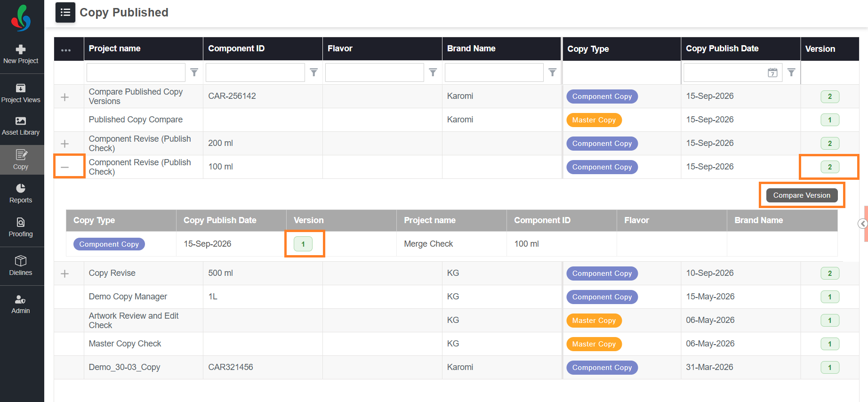Select the Copy tab in sidebar
Screen dimensions: 868x402
[21, 160]
